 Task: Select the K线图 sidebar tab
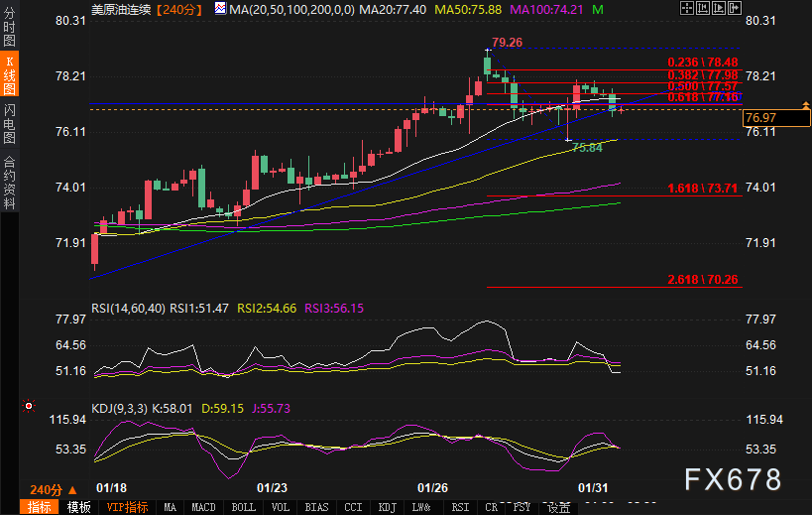9,74
